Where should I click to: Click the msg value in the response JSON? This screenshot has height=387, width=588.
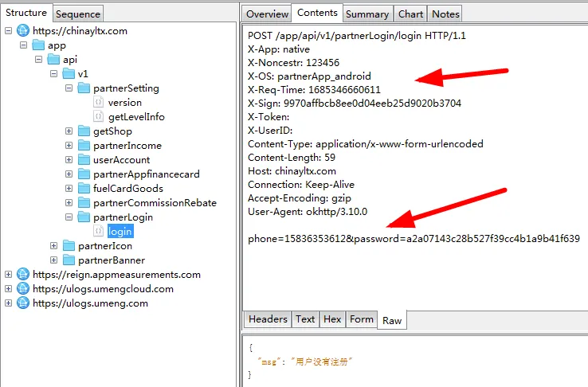(x=322, y=362)
